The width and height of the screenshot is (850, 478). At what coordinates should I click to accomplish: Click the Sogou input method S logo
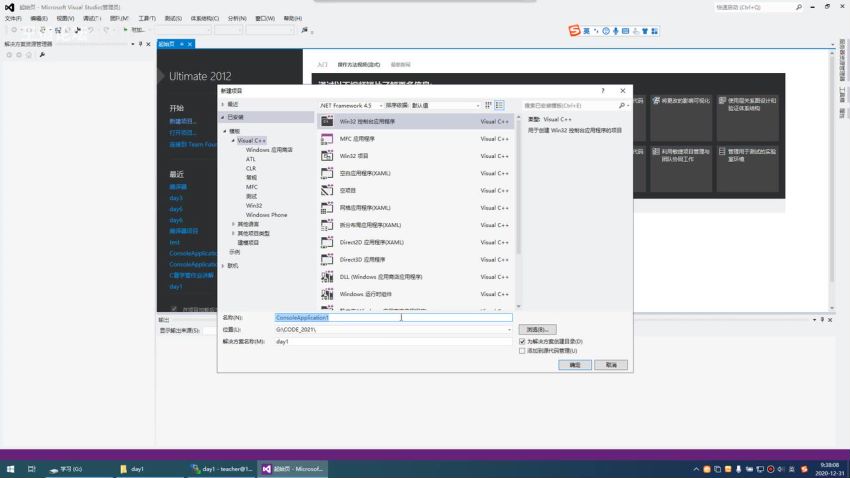pos(574,31)
